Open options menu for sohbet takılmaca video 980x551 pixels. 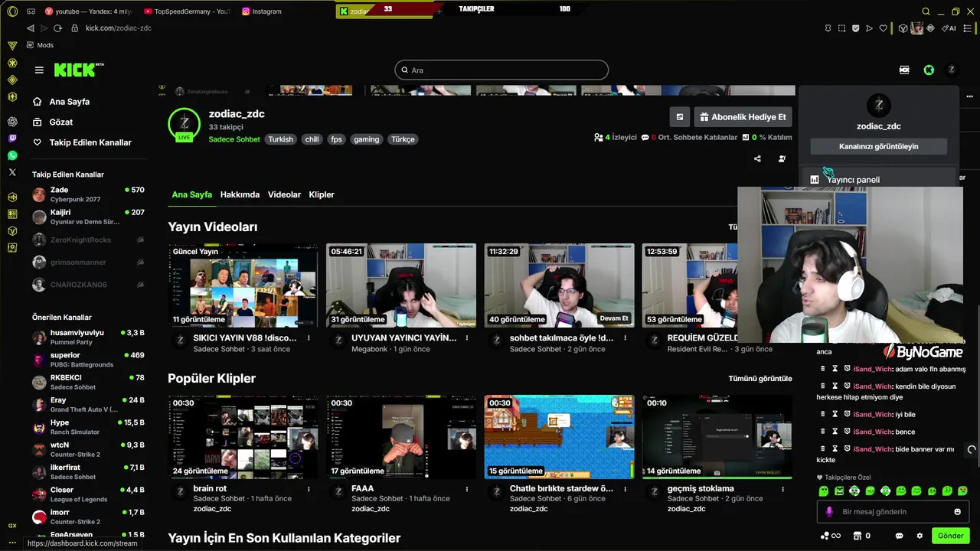[x=625, y=337]
